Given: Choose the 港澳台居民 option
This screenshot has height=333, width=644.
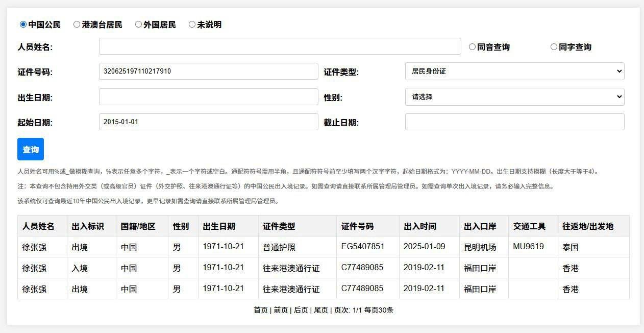Looking at the screenshot, I should [77, 25].
